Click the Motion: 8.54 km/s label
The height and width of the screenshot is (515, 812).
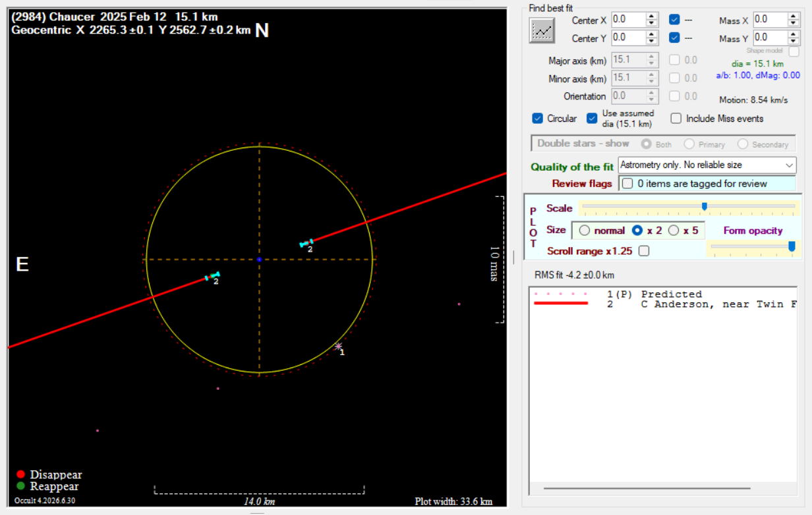[x=753, y=100]
